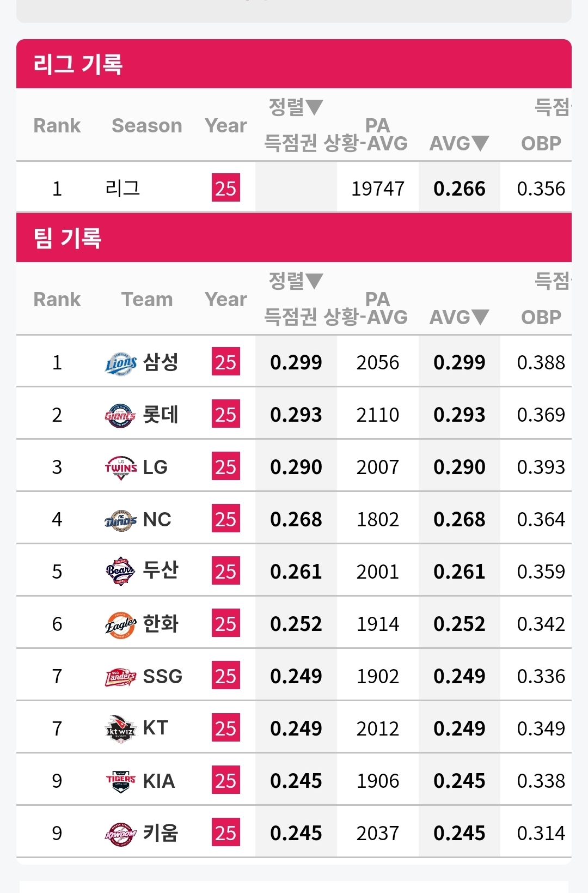
Task: Click the Lotte Giants team logo
Action: click(120, 415)
